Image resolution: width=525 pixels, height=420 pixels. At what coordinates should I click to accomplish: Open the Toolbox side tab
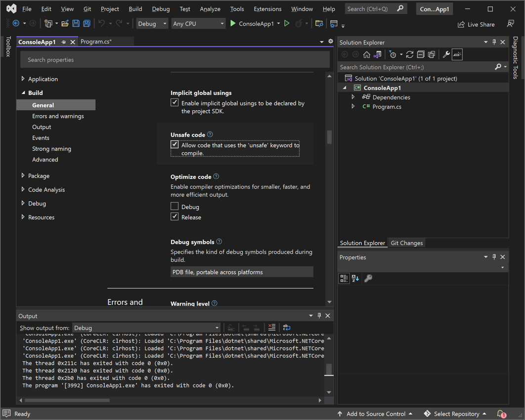[8, 46]
